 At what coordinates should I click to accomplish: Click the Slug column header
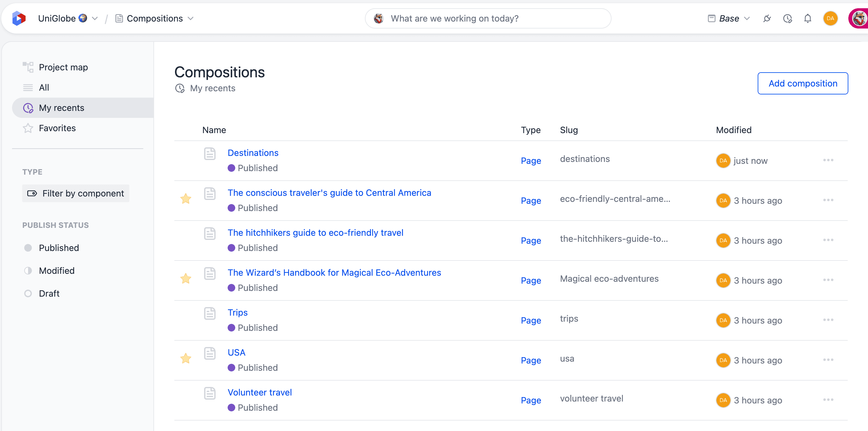[569, 130]
